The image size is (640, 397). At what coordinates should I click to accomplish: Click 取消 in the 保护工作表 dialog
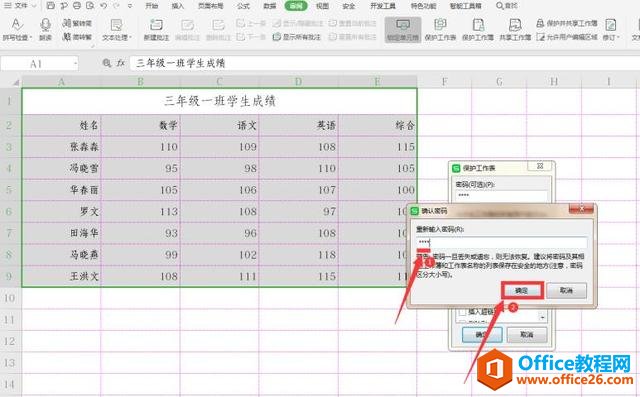[527, 335]
